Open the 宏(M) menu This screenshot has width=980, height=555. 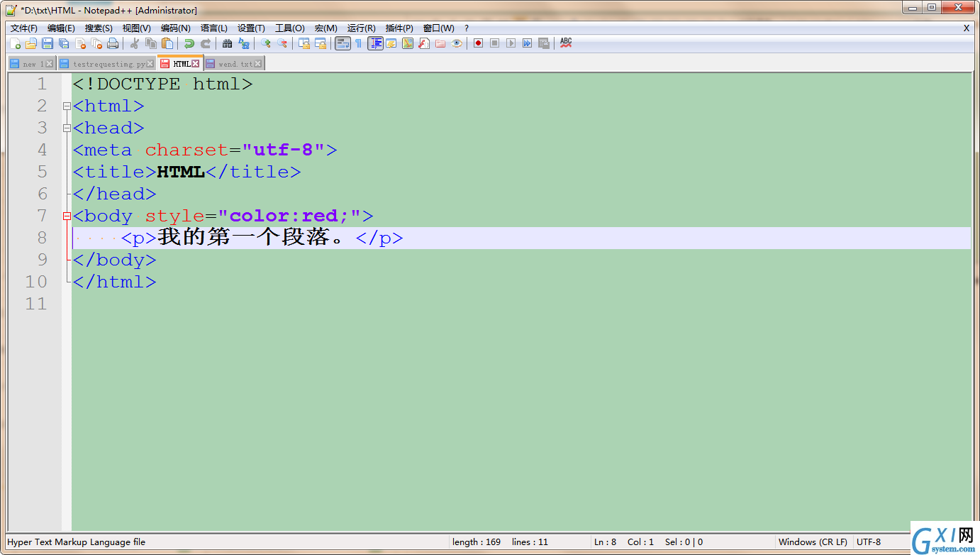coord(326,28)
